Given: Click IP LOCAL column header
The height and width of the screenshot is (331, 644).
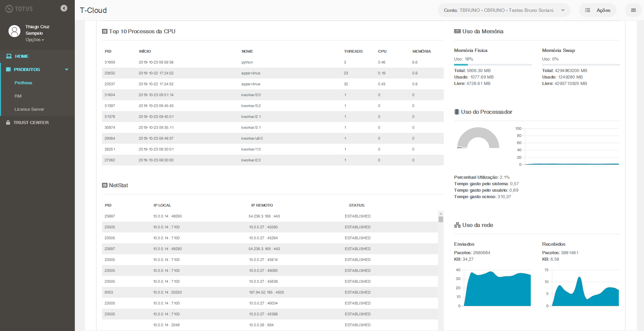Looking at the screenshot, I should [x=162, y=205].
